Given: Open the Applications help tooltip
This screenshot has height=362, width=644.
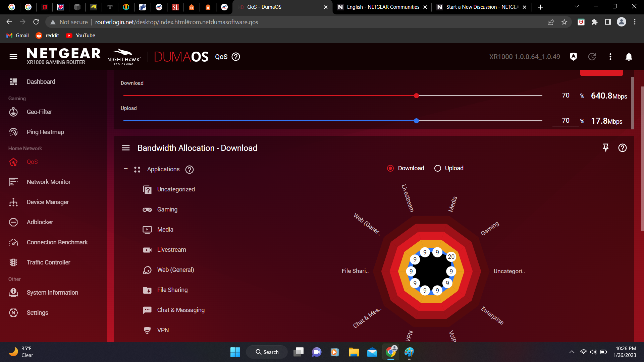Looking at the screenshot, I should coord(190,170).
